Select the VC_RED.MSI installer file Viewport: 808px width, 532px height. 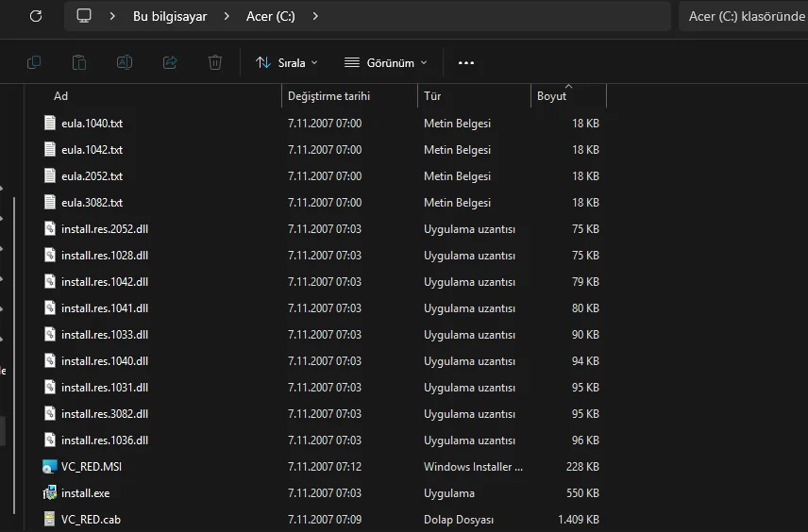click(x=91, y=467)
